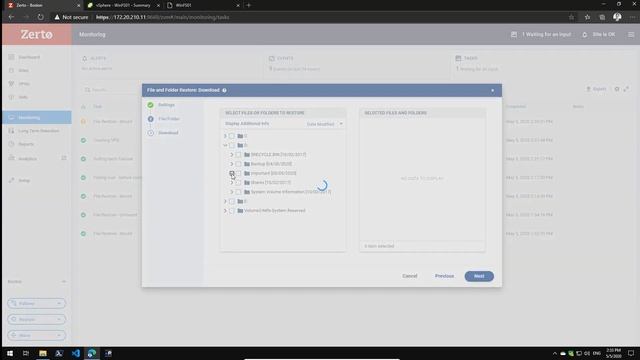640x360 pixels.
Task: Open the VMs list in the sidebar
Action: click(x=23, y=97)
